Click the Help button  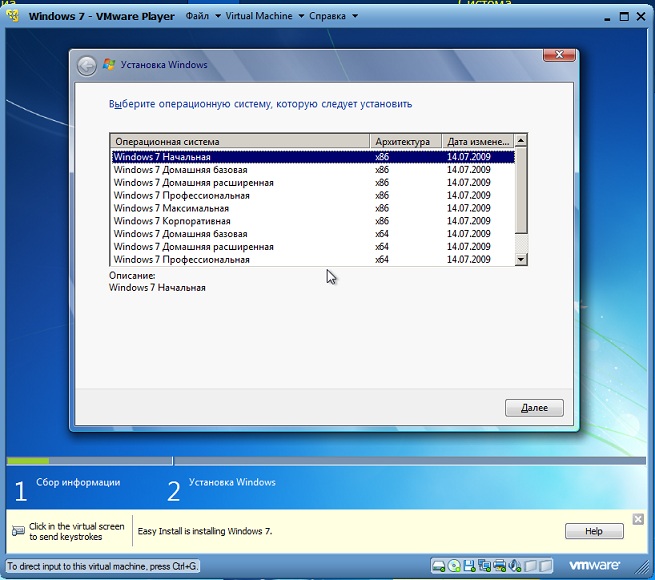[x=594, y=531]
